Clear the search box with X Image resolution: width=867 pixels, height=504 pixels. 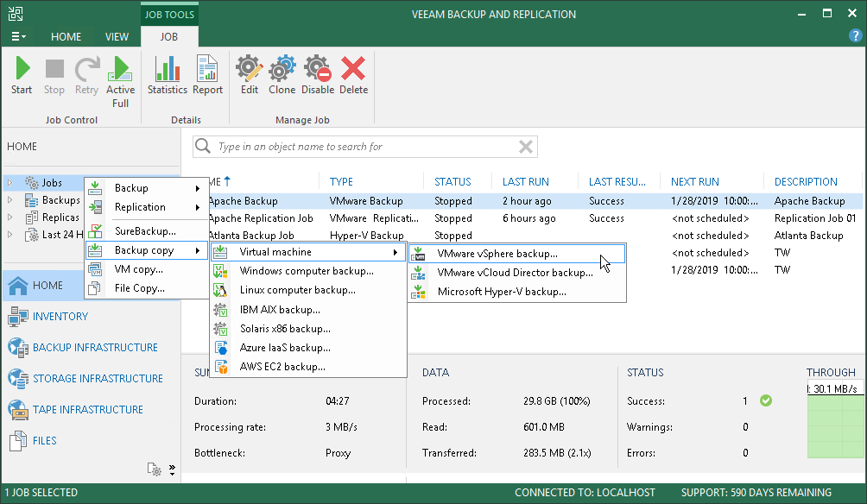click(x=524, y=147)
